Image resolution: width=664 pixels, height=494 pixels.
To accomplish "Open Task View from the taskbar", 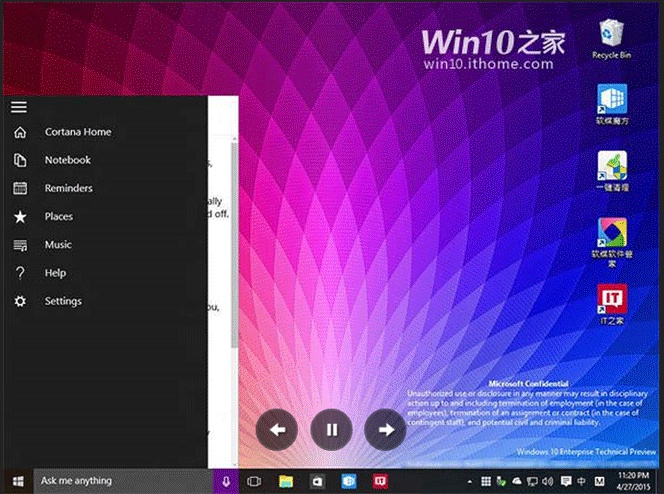I will (254, 481).
